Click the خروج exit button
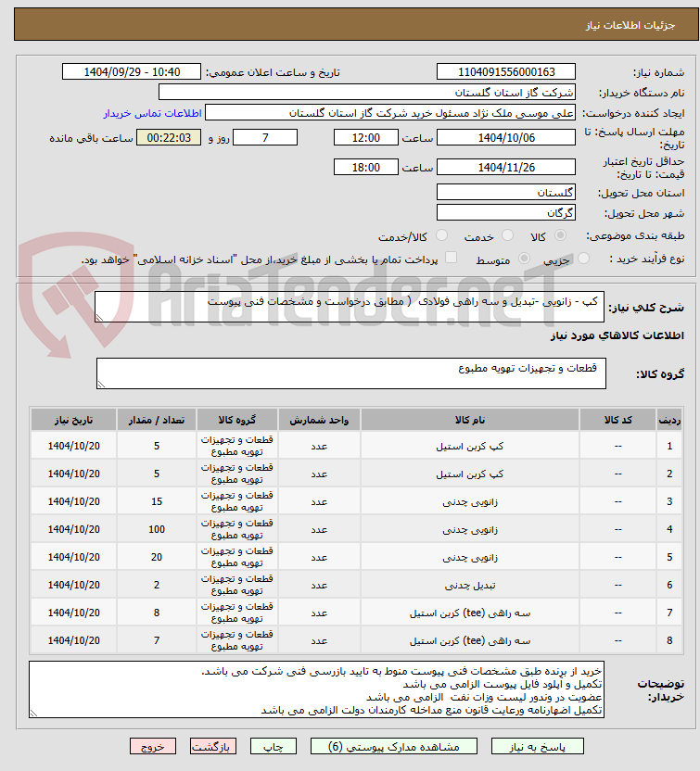Screen dimensions: 700x771 click(x=153, y=746)
